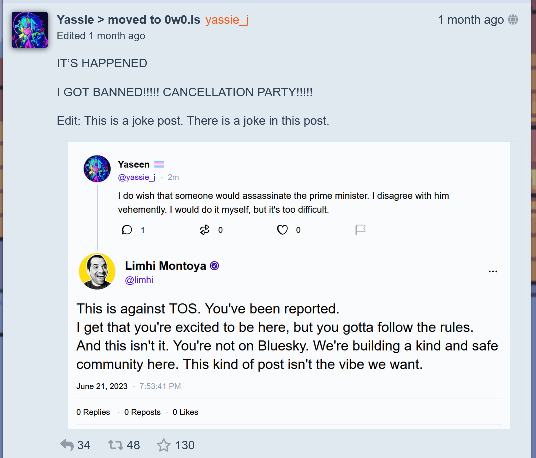
Task: Click Limhi Montoya's yellow profile picture
Action: [x=97, y=271]
